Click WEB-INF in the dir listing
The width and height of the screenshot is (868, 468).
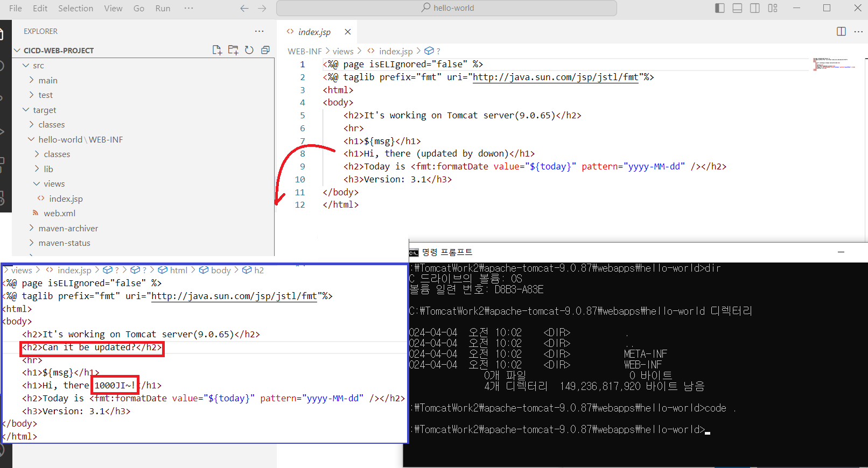click(x=642, y=365)
